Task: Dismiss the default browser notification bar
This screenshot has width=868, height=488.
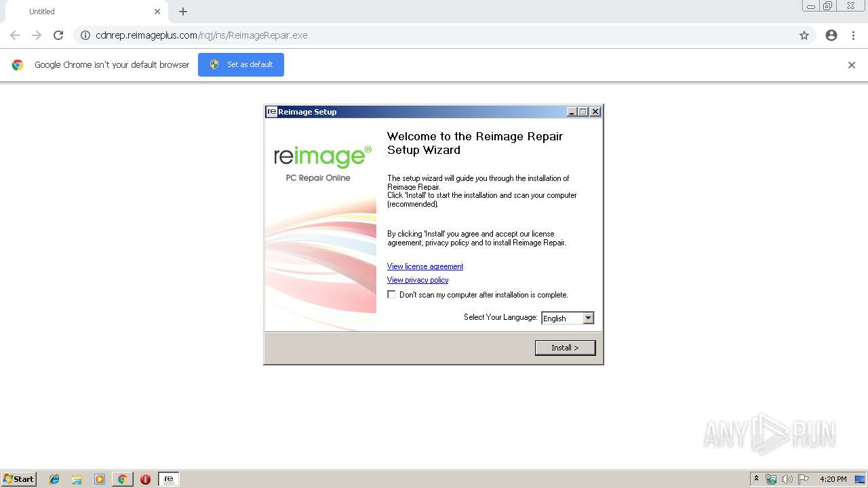Action: tap(852, 65)
